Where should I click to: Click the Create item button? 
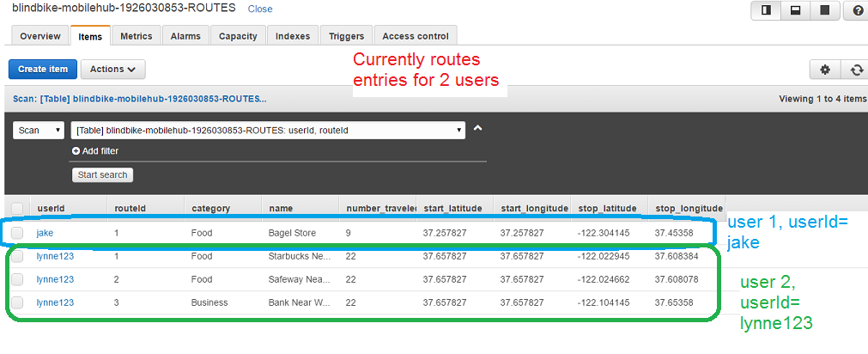[x=43, y=70]
